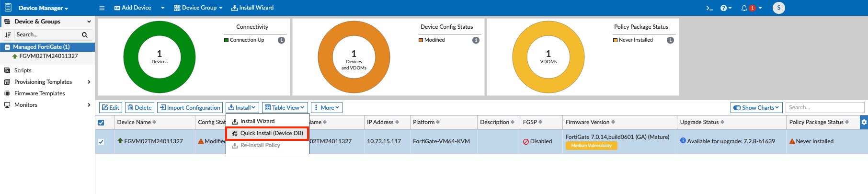Toggle checkbox for FGVM02TM24011327 row

(x=101, y=142)
